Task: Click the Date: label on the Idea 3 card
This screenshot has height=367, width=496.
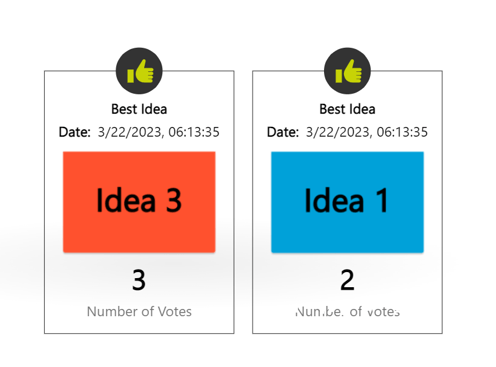Action: tap(75, 132)
